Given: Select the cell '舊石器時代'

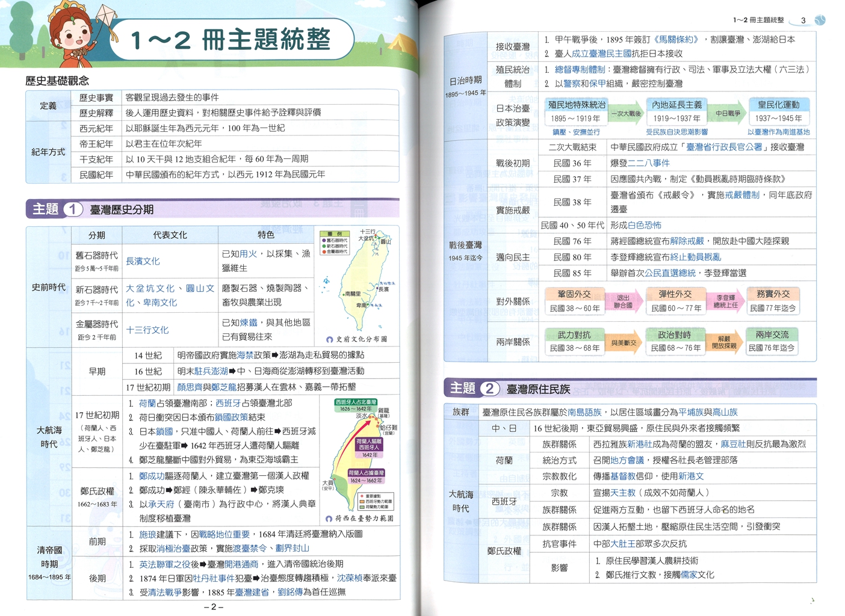Looking at the screenshot, I should pyautogui.click(x=96, y=261).
